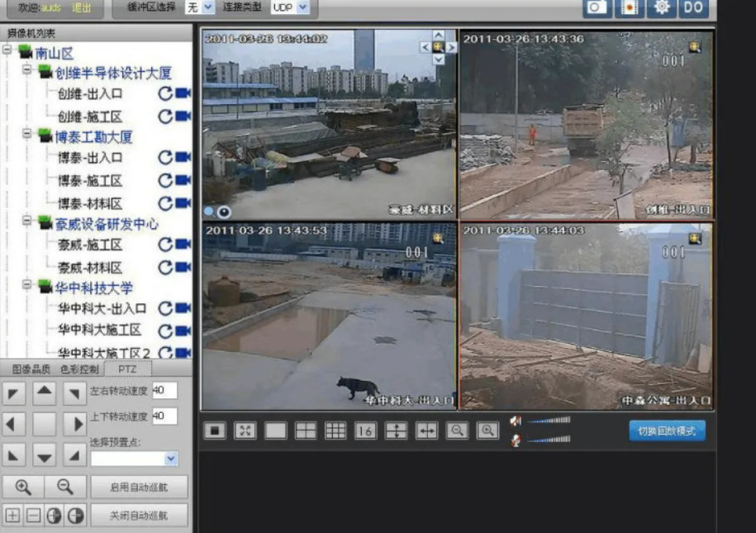Switch to the 图像品质 tab

point(31,369)
